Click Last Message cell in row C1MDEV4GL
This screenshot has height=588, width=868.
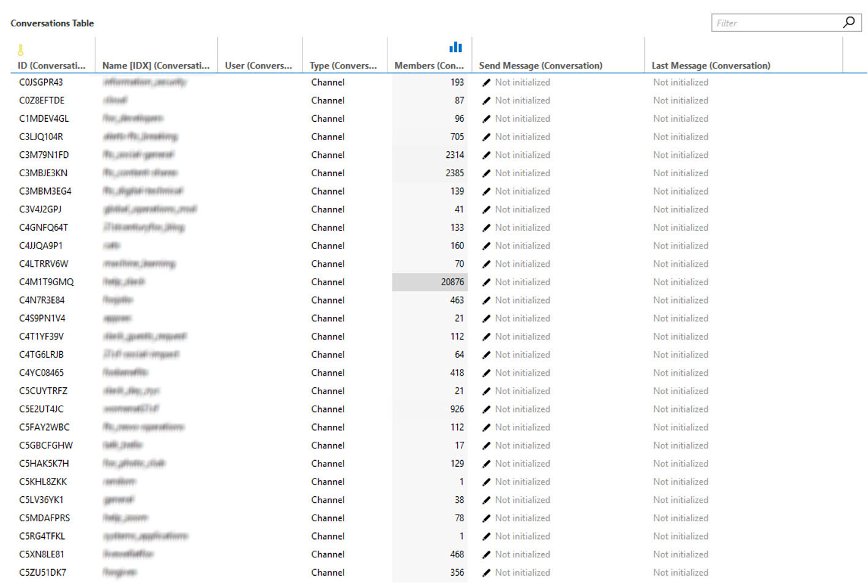(681, 119)
